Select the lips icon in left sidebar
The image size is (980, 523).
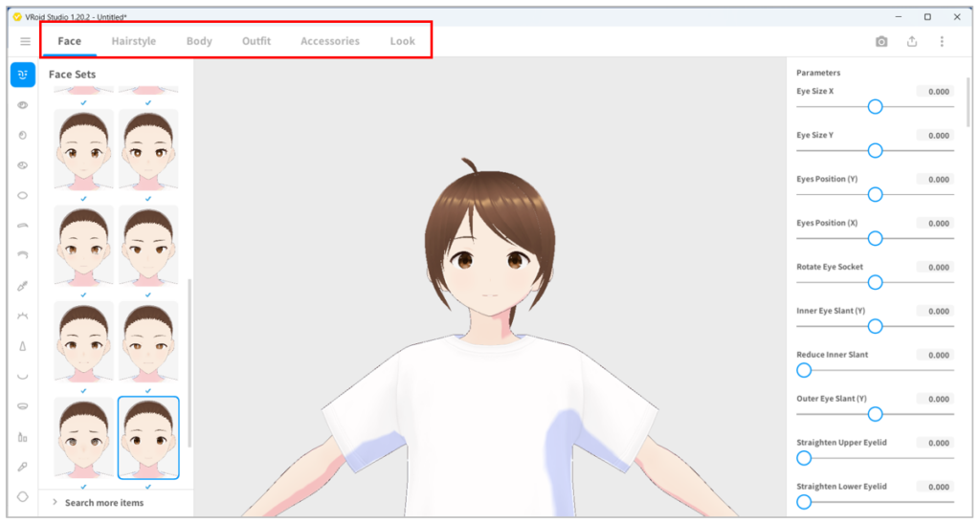coord(23,405)
